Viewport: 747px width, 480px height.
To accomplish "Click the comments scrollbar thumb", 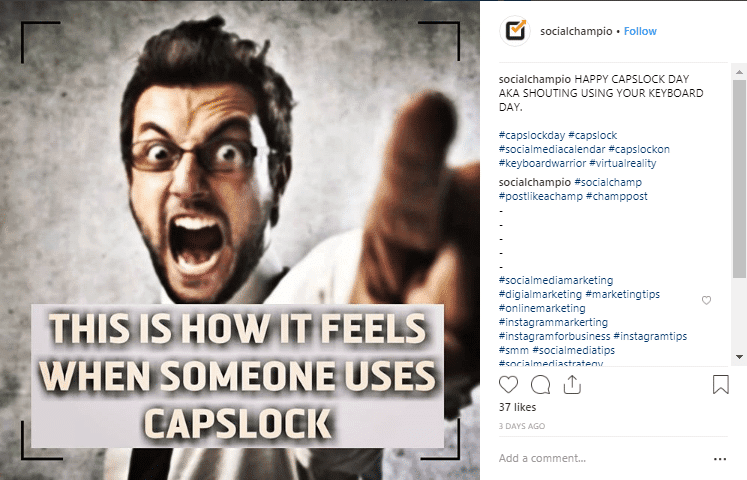I will point(739,179).
